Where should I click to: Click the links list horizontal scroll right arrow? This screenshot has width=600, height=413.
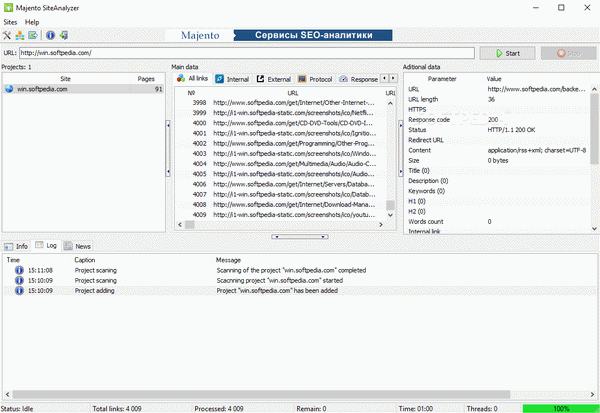click(381, 225)
